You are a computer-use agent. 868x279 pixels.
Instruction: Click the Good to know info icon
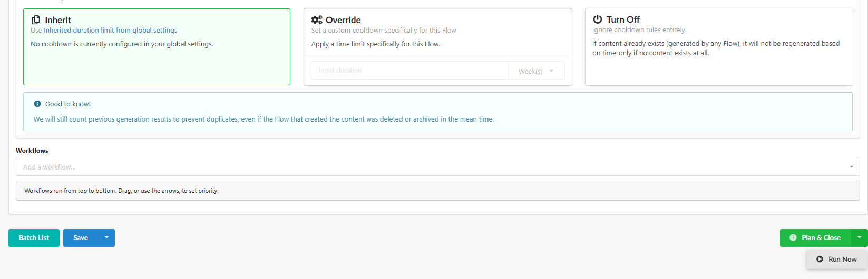coord(37,104)
